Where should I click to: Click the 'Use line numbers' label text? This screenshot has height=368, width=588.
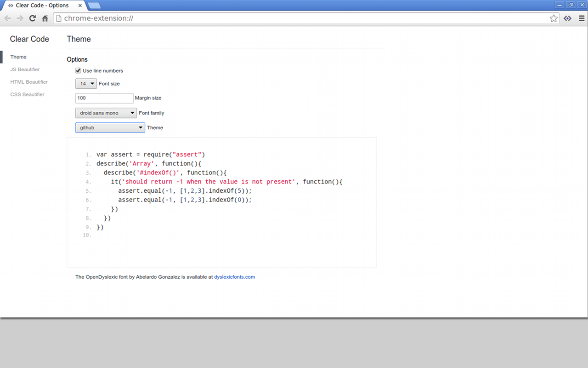[x=103, y=71]
